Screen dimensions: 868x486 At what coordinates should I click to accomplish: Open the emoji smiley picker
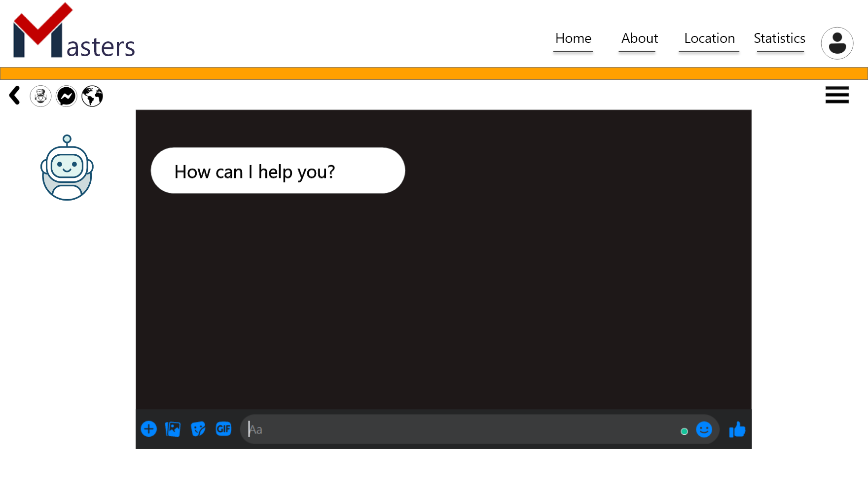tap(704, 430)
